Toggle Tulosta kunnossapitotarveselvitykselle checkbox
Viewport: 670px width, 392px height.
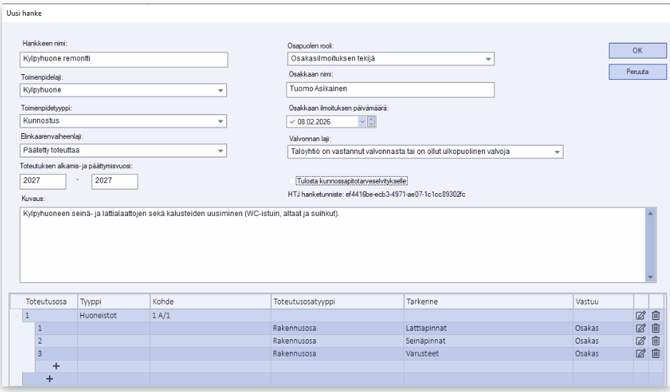click(x=292, y=181)
